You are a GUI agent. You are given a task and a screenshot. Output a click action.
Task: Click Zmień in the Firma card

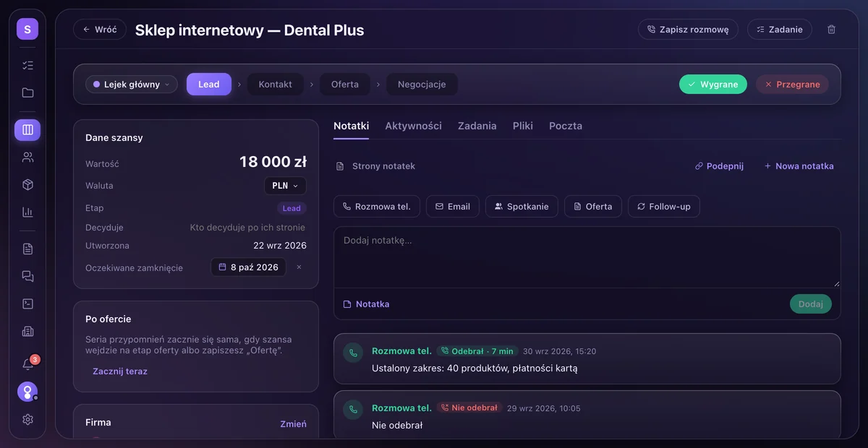pos(294,424)
